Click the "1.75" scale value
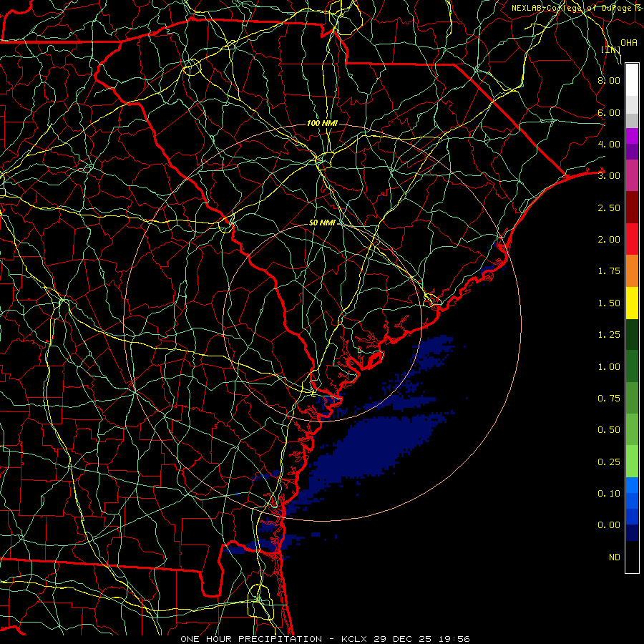The width and height of the screenshot is (644, 644). click(609, 271)
